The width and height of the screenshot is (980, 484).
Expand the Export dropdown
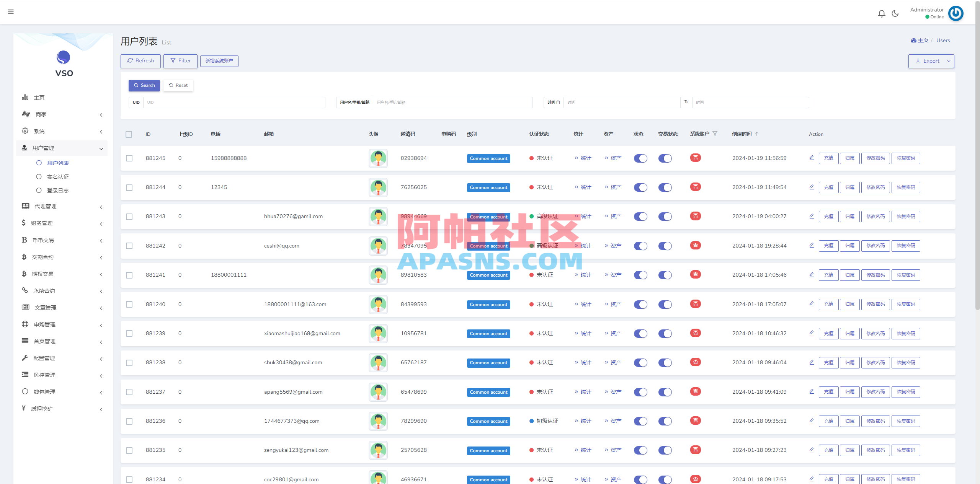click(x=949, y=61)
